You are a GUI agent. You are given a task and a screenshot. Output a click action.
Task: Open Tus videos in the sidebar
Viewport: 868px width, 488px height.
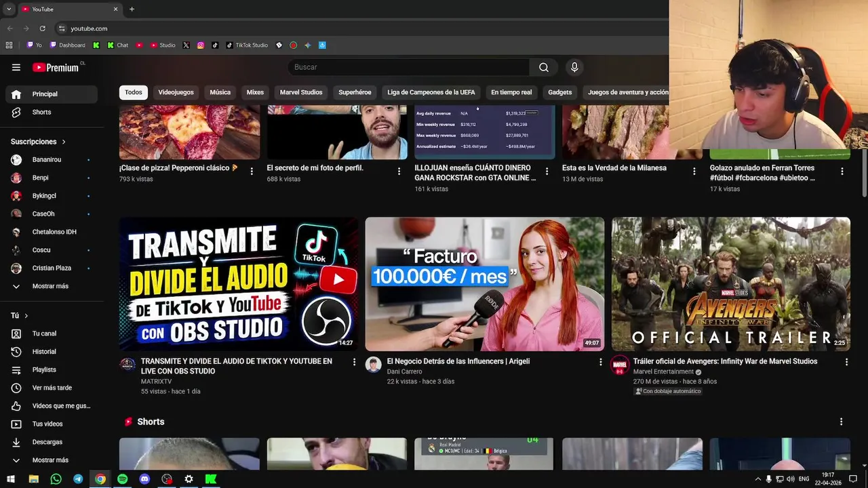coord(52,424)
